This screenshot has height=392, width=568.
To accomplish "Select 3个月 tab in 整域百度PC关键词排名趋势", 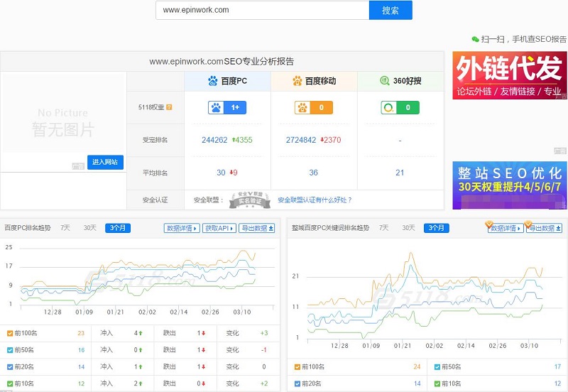I will coord(436,228).
